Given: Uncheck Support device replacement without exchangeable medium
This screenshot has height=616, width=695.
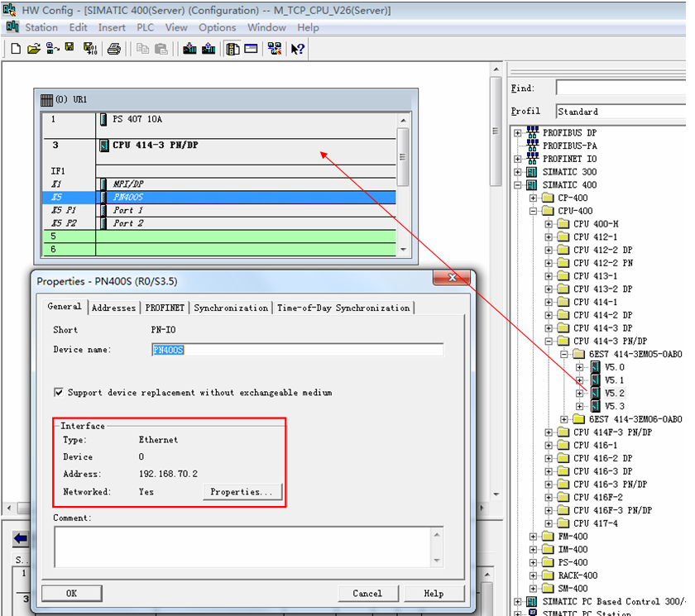Looking at the screenshot, I should click(x=59, y=393).
